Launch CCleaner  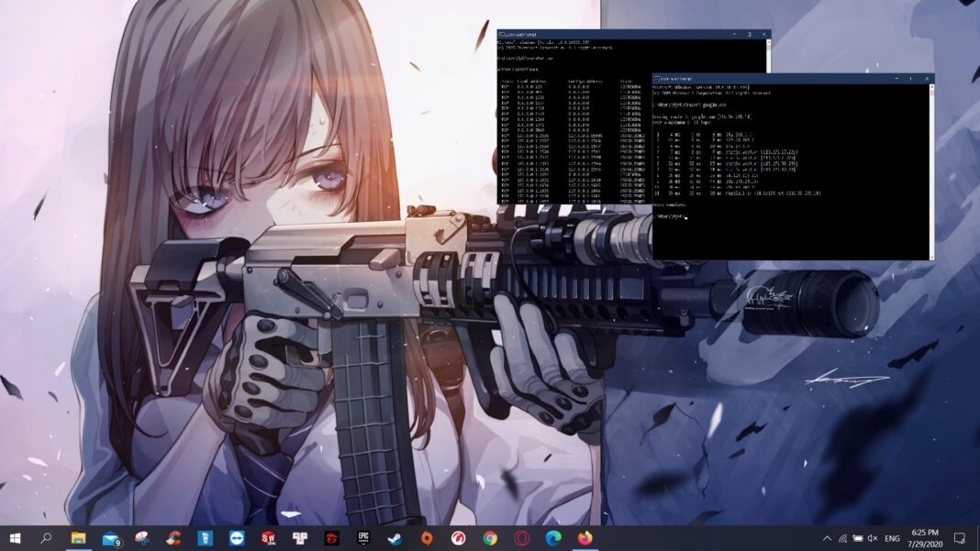pyautogui.click(x=173, y=536)
